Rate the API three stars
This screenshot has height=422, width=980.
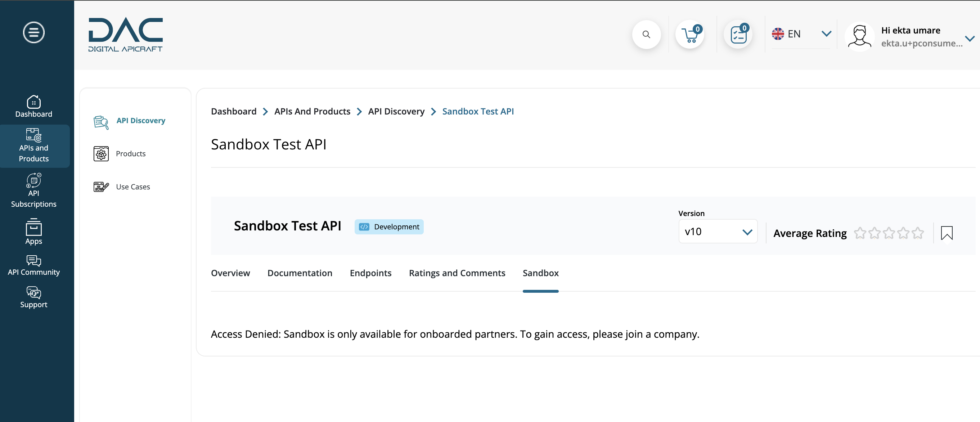click(x=889, y=233)
